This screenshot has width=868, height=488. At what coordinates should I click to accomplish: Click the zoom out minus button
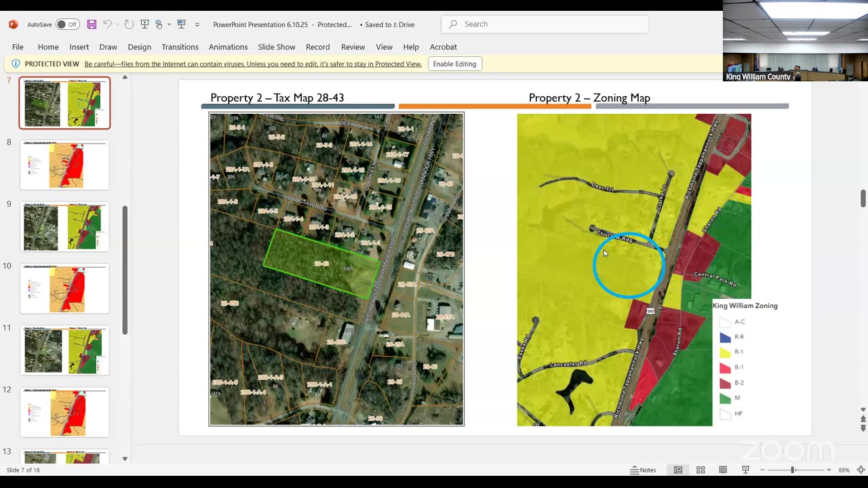click(762, 470)
